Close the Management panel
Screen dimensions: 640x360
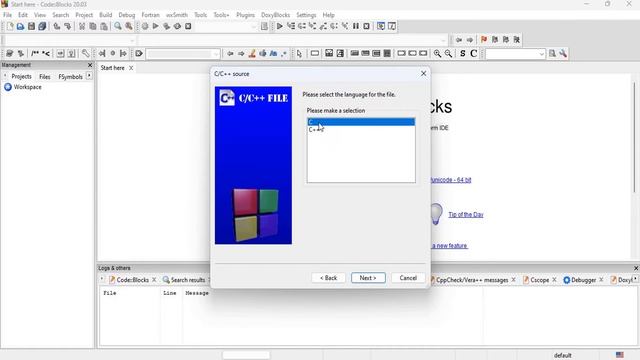click(x=90, y=65)
